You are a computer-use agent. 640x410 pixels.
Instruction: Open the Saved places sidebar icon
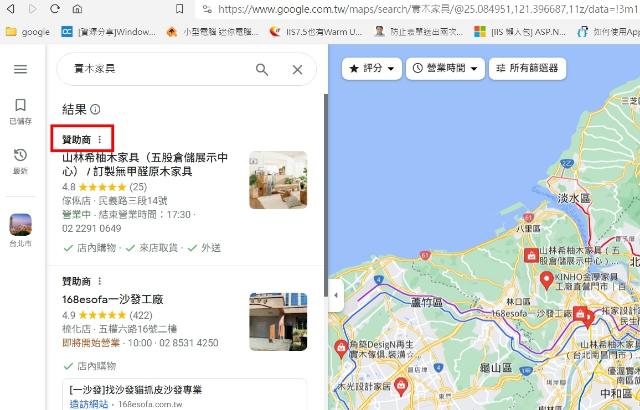(20, 111)
